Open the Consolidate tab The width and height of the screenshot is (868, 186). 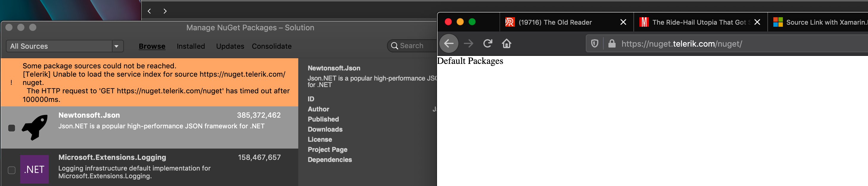pyautogui.click(x=271, y=46)
